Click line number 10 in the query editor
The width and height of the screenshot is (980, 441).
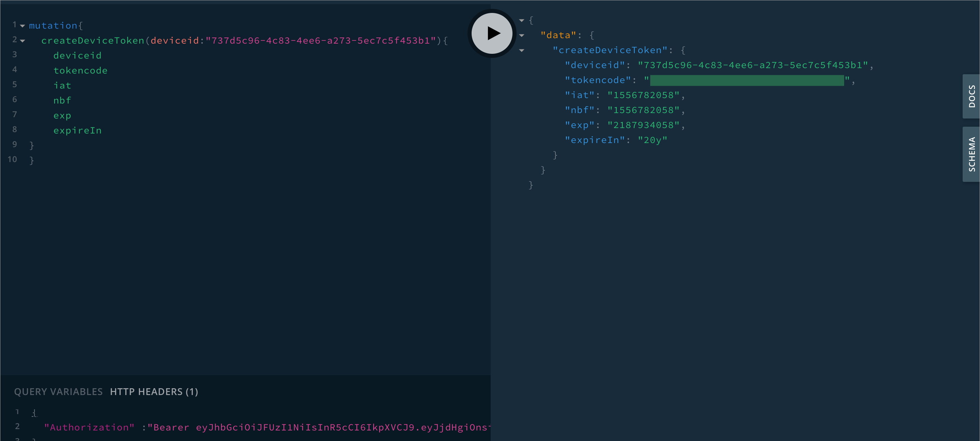(x=12, y=159)
